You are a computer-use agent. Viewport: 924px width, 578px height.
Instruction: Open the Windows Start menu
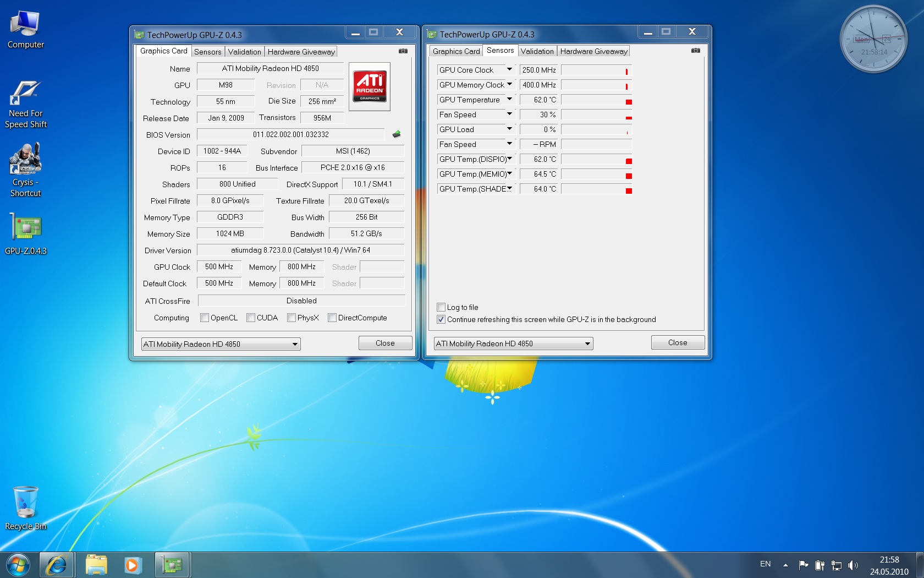(18, 565)
